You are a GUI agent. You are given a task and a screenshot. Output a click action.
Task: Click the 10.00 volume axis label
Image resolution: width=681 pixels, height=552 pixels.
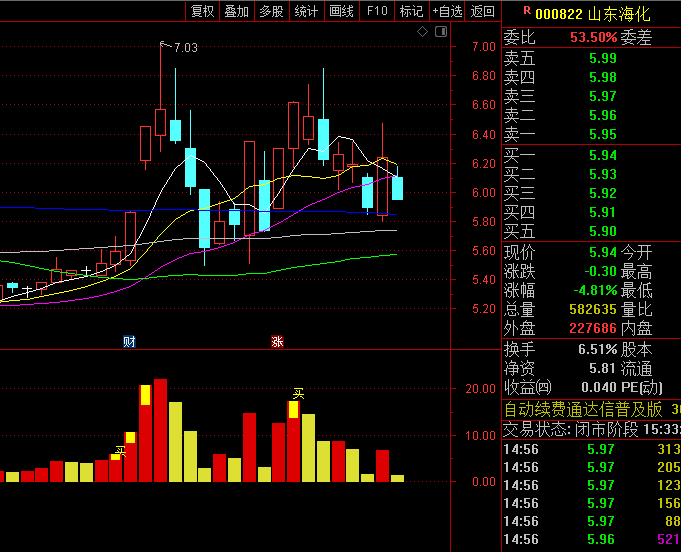[480, 435]
